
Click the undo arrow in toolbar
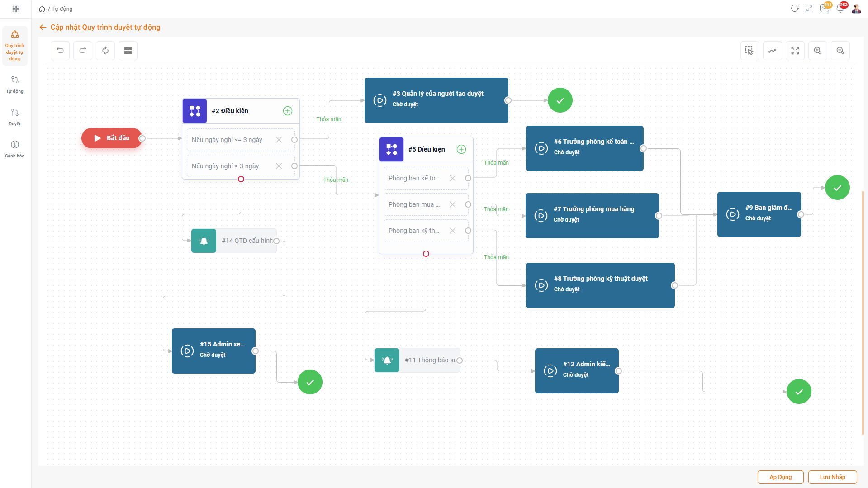tap(60, 51)
